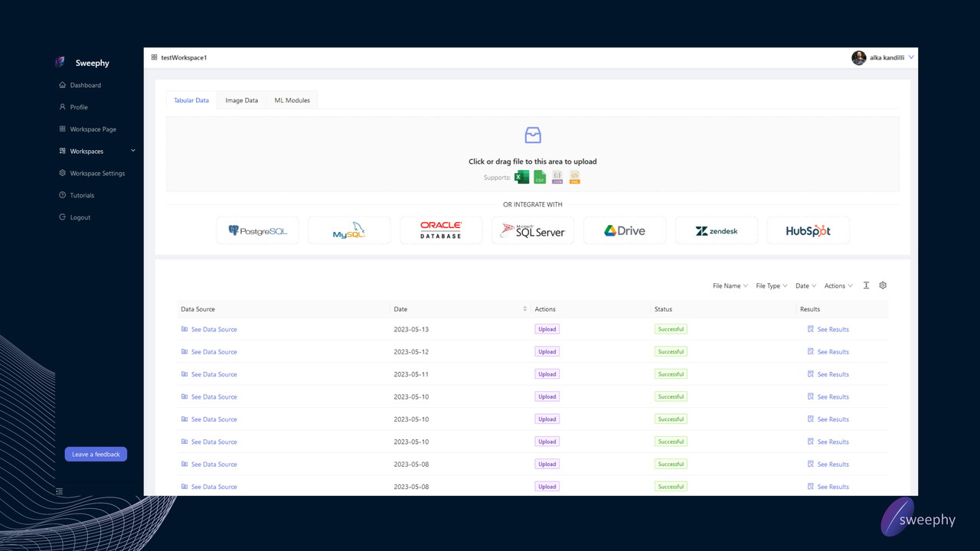This screenshot has height=551, width=980.
Task: Switch to the Image Data tab
Action: tap(241, 100)
